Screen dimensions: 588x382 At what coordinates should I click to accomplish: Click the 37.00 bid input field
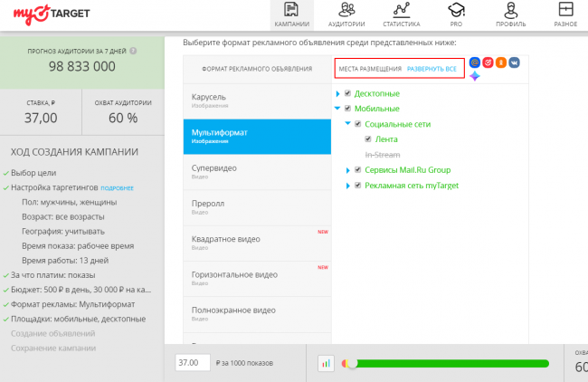tap(190, 362)
